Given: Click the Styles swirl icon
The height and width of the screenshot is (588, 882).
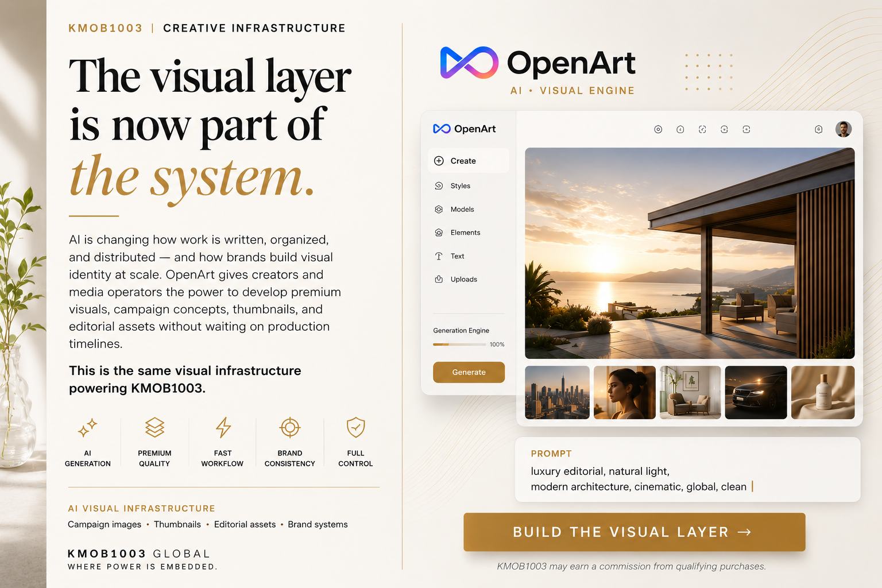Looking at the screenshot, I should coord(439,185).
